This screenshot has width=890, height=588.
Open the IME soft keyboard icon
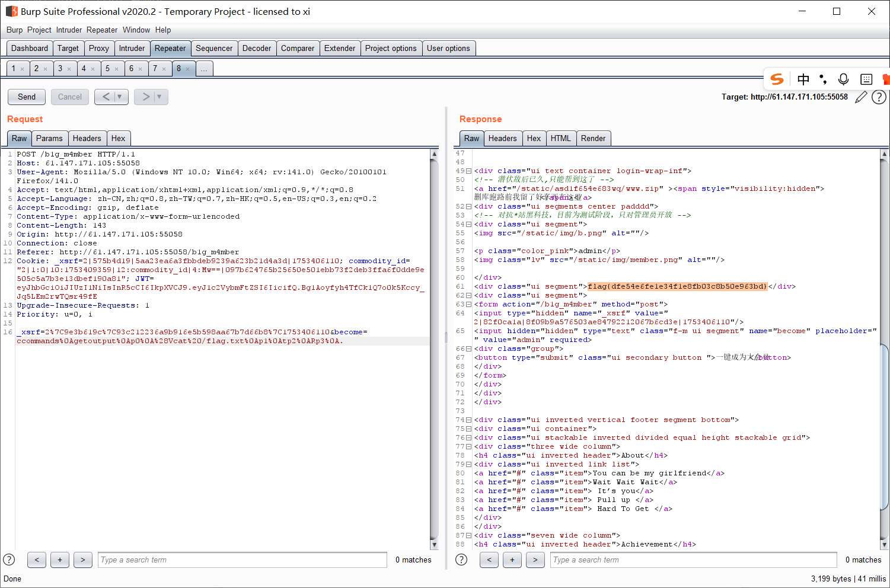click(x=866, y=79)
